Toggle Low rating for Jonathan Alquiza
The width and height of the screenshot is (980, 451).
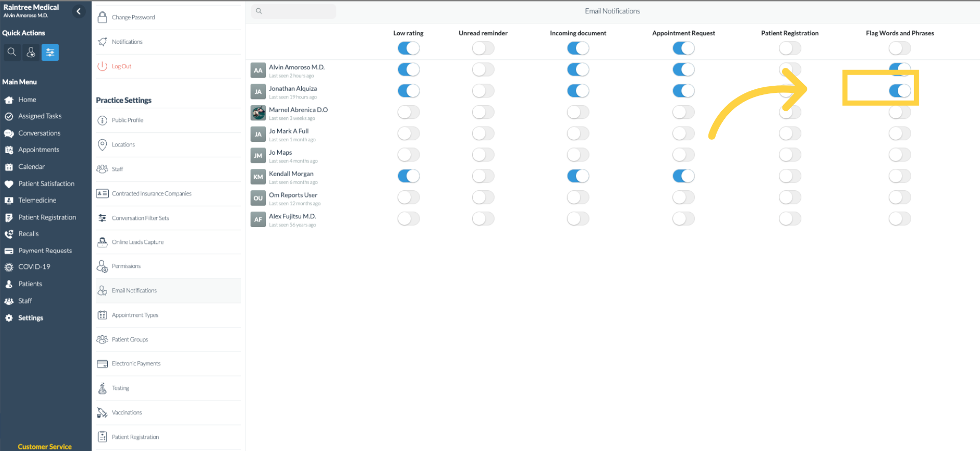(x=408, y=91)
